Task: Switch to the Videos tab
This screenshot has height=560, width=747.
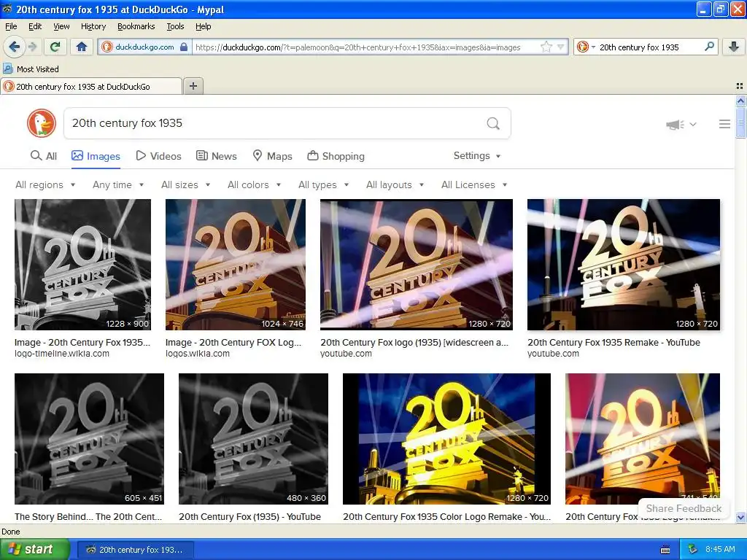Action: 158,156
